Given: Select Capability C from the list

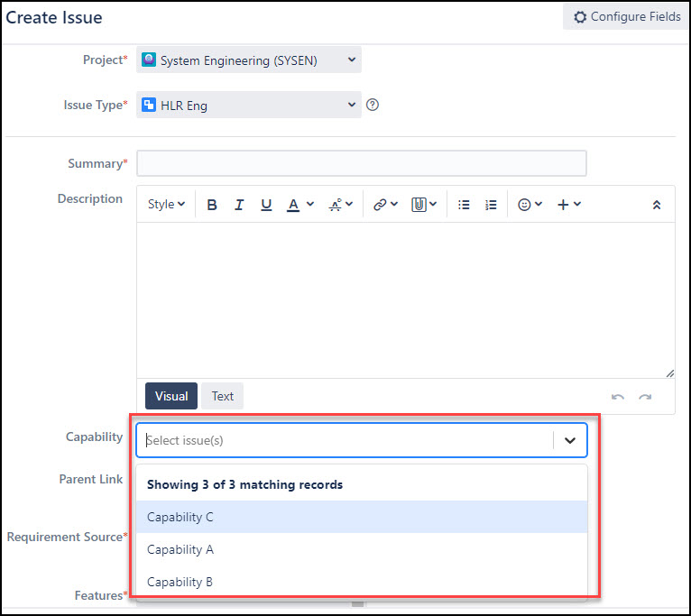Looking at the screenshot, I should [x=362, y=517].
